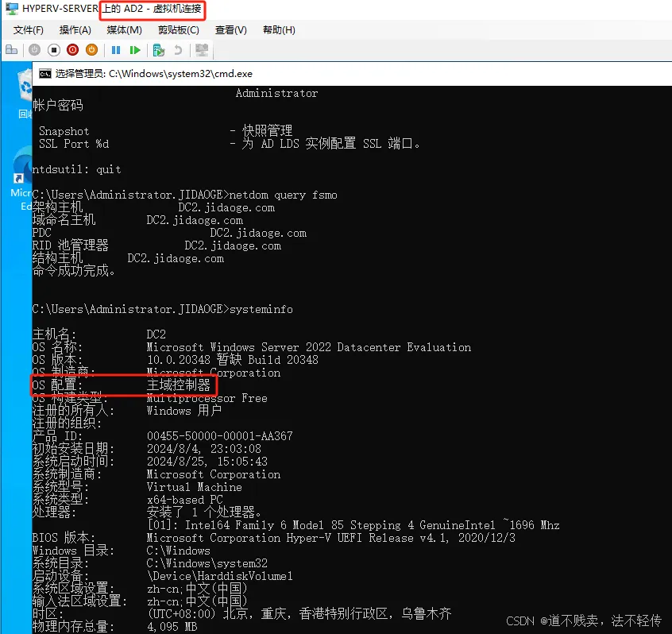Click DC2.jidaoge.com on the 架构主机 row
Screen dimensions: 672x634
(x=226, y=207)
